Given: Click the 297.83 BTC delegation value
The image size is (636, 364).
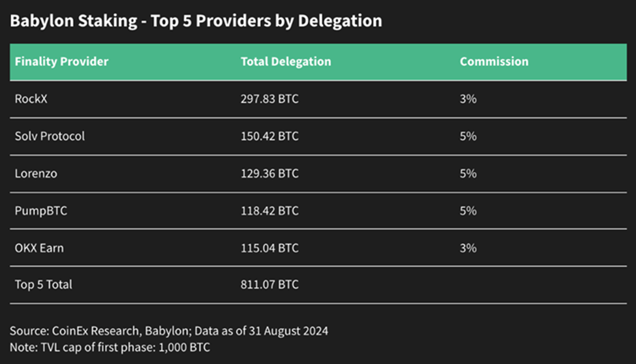Looking at the screenshot, I should click(x=269, y=99).
